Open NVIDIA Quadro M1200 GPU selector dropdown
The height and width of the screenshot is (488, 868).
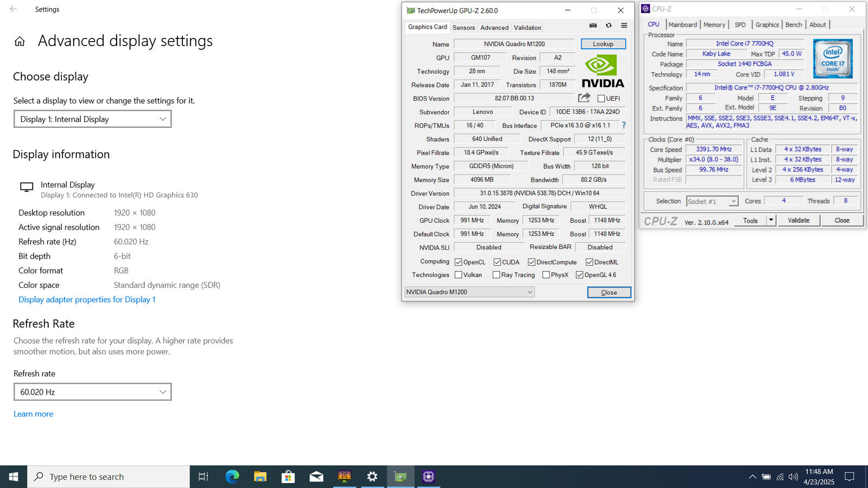tap(470, 292)
